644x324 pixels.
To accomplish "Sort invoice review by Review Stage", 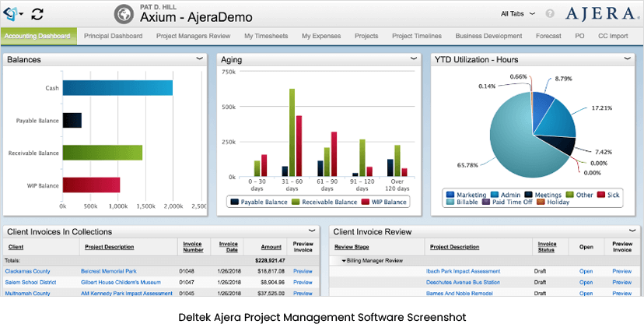I will [x=352, y=247].
